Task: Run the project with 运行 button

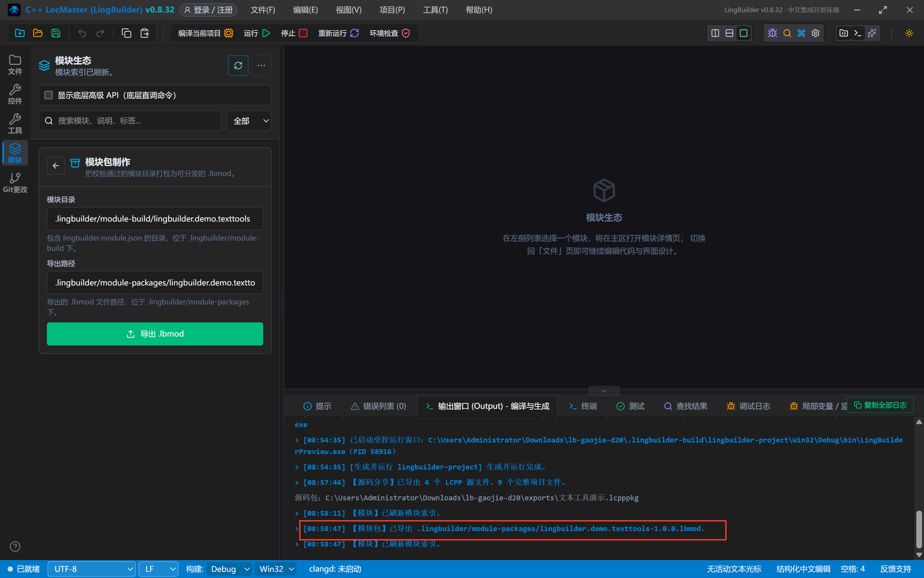Action: pyautogui.click(x=257, y=33)
